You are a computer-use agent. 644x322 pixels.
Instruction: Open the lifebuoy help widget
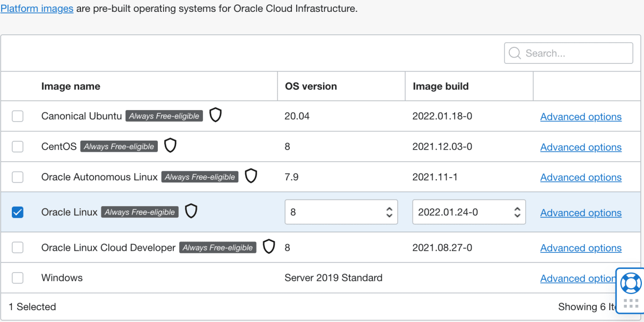631,283
